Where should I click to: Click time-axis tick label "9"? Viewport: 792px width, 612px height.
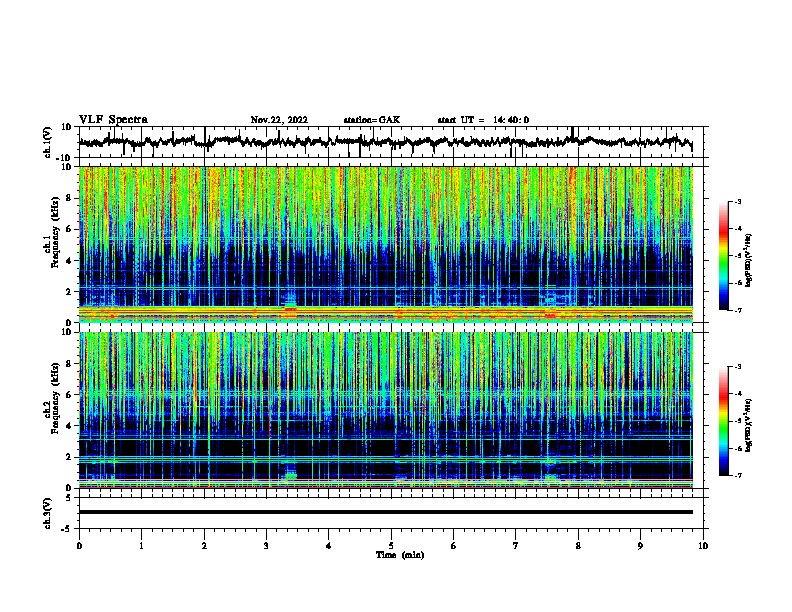coord(640,546)
